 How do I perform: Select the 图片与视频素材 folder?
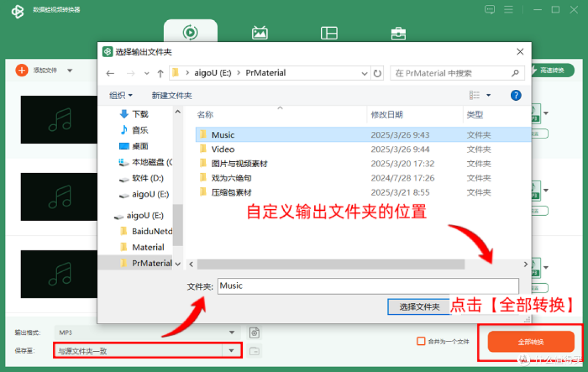tap(239, 163)
